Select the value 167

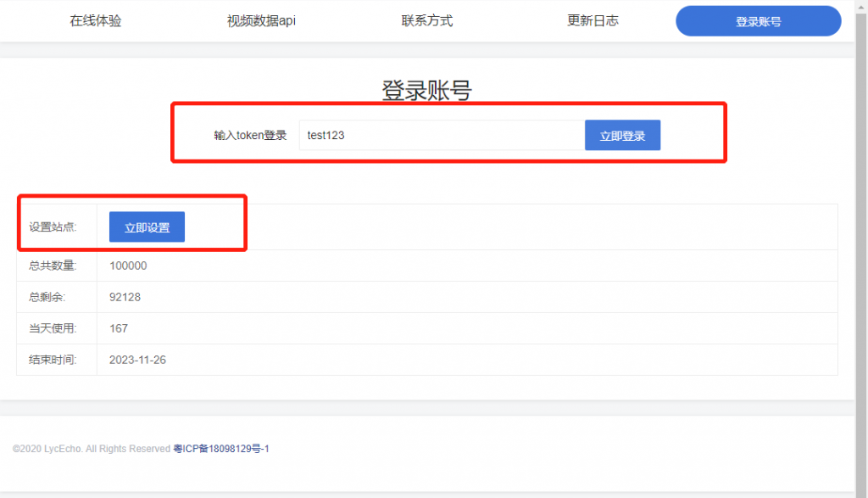click(x=119, y=328)
